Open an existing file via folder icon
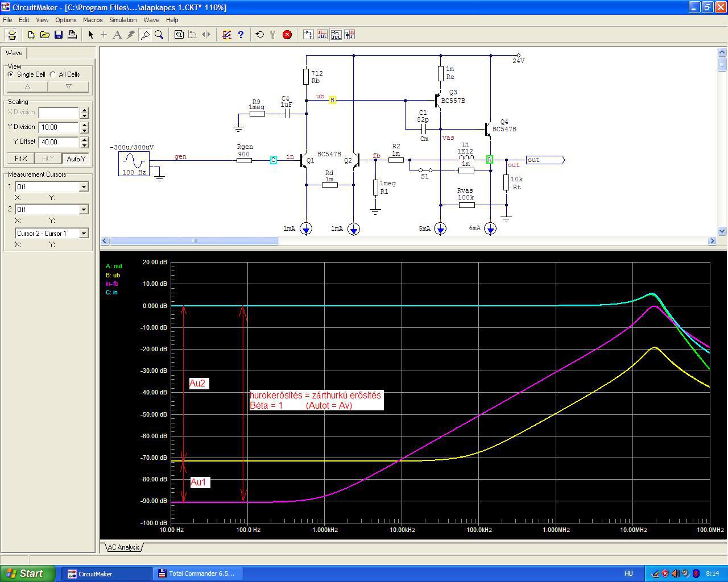 pos(44,35)
